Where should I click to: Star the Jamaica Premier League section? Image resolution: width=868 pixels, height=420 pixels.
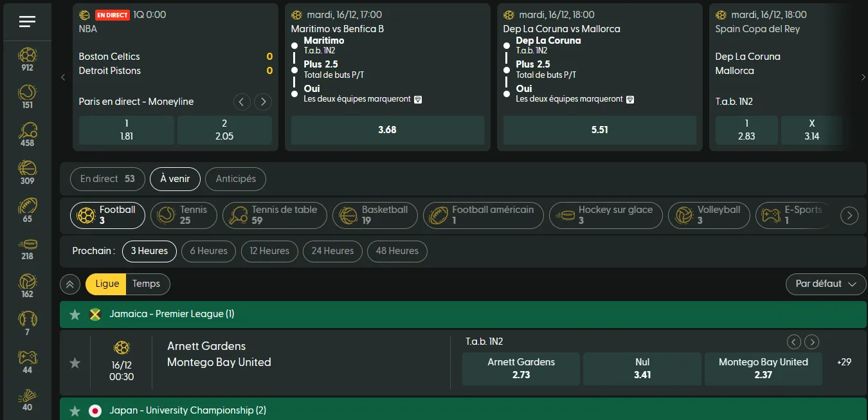(x=75, y=315)
